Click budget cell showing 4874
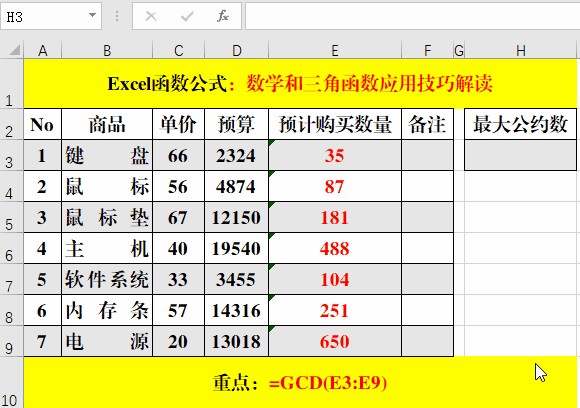This screenshot has width=580, height=408. coord(236,186)
